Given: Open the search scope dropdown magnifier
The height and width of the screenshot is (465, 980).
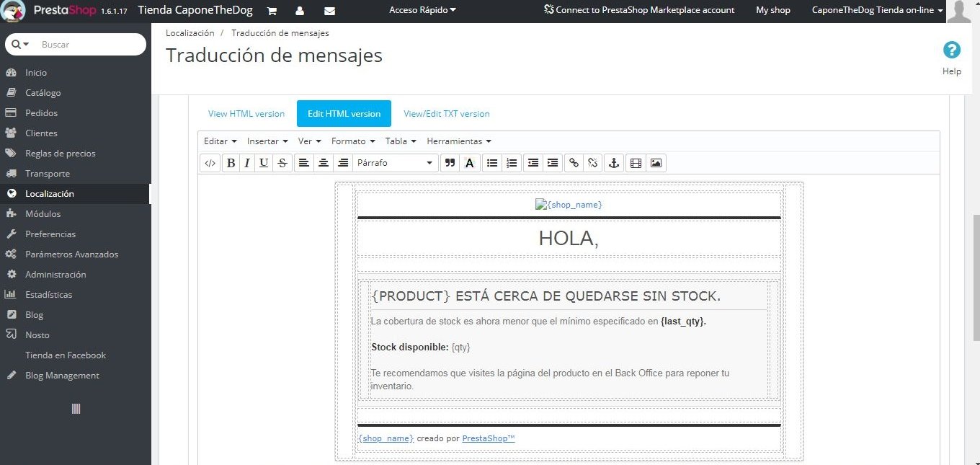Looking at the screenshot, I should 20,45.
